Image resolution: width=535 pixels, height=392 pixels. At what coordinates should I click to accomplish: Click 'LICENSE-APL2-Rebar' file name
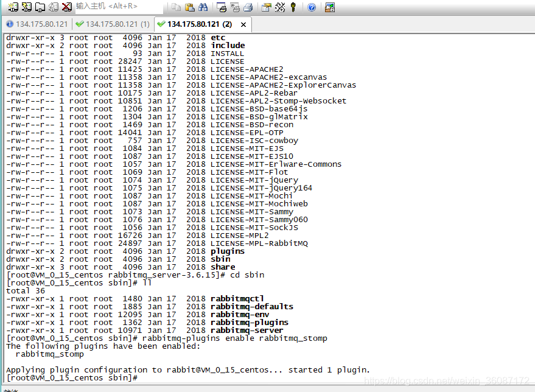click(x=254, y=93)
